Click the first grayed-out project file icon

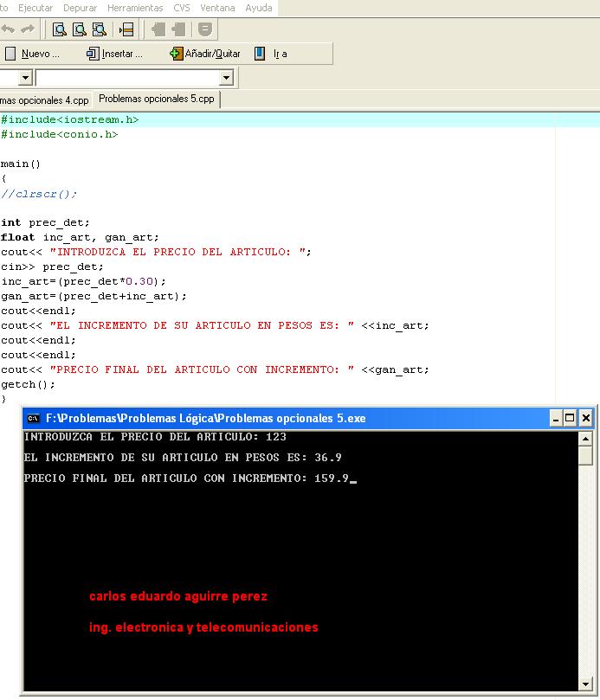coord(158,30)
